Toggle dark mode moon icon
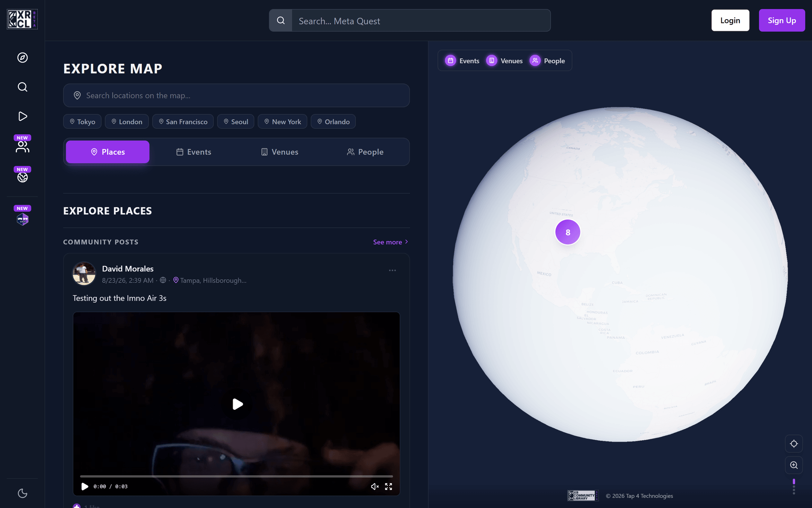Screen dimensions: 812x508 23,493
